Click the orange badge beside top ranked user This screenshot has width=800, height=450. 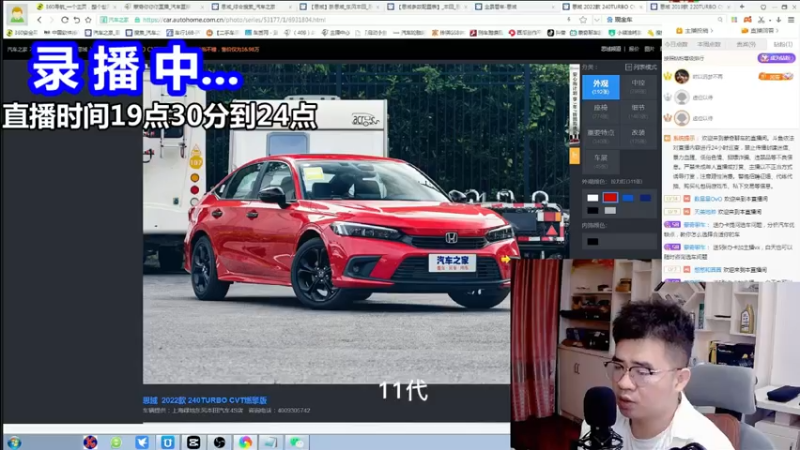click(775, 77)
